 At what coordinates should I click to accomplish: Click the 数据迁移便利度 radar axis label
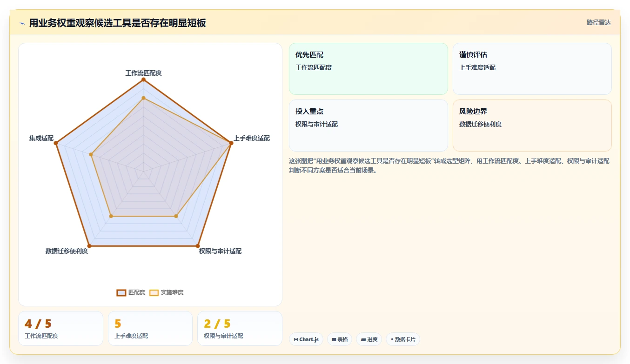click(67, 251)
